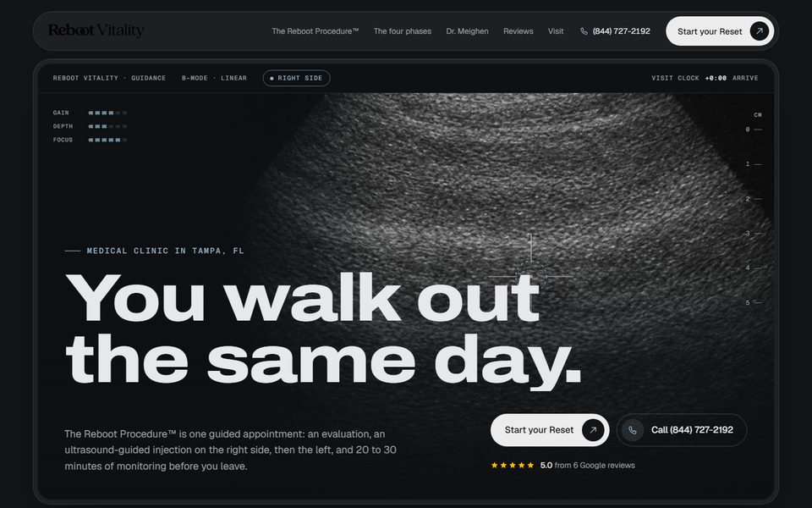Click the 2 cm depth marker
The height and width of the screenshot is (508, 812).
pos(754,198)
